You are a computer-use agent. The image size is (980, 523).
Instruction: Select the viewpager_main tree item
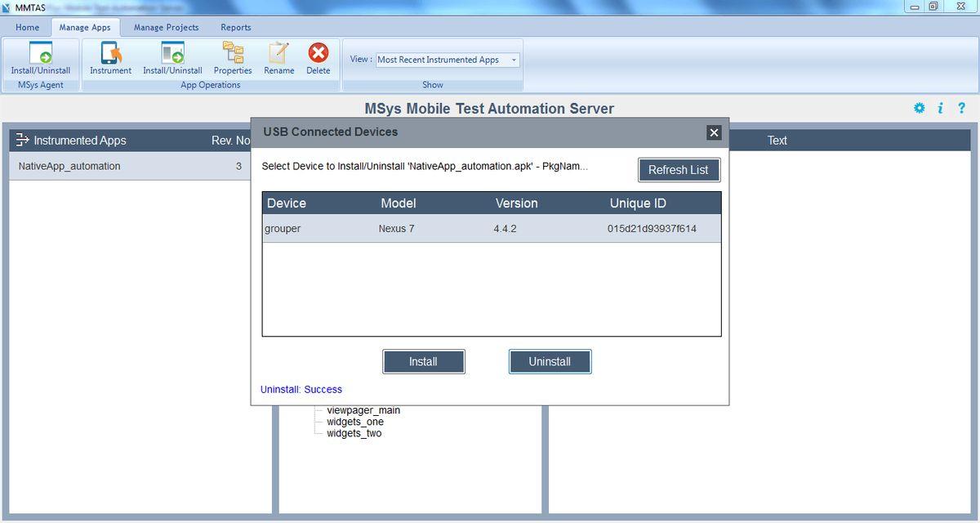click(x=363, y=410)
